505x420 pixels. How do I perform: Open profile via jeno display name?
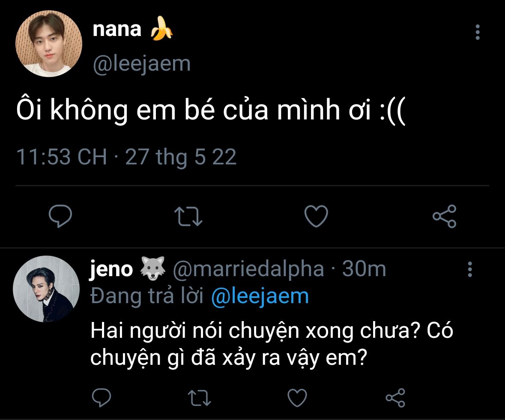point(111,269)
